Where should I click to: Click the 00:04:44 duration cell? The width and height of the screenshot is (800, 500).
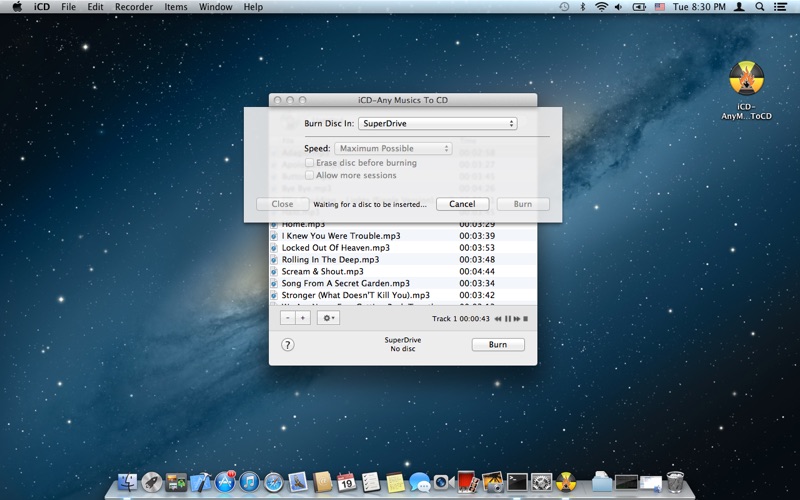click(477, 271)
